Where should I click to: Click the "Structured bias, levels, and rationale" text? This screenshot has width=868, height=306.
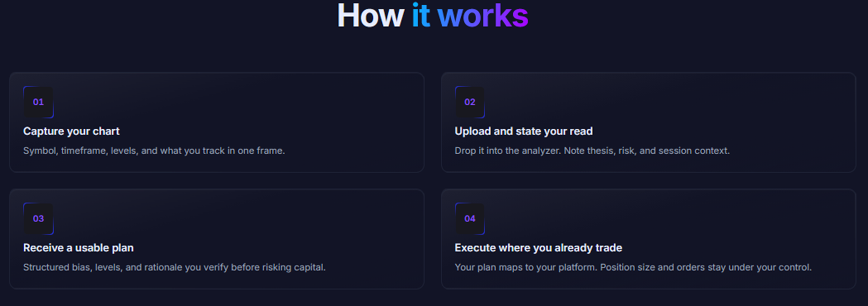coord(174,267)
